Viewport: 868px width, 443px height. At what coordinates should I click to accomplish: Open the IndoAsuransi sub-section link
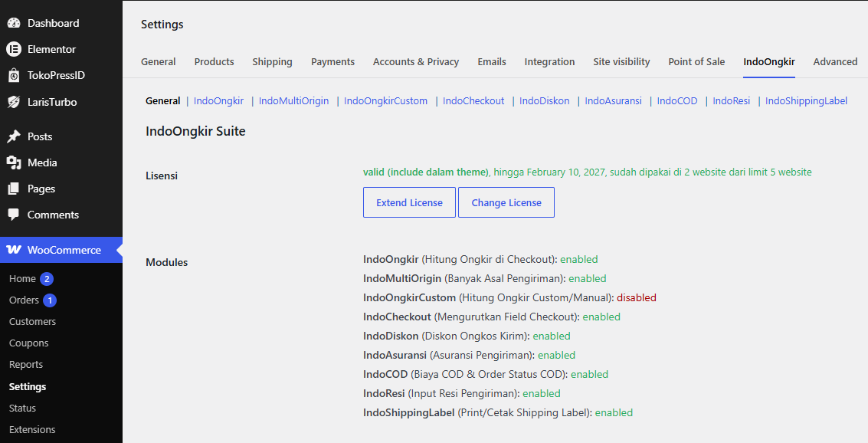tap(614, 100)
